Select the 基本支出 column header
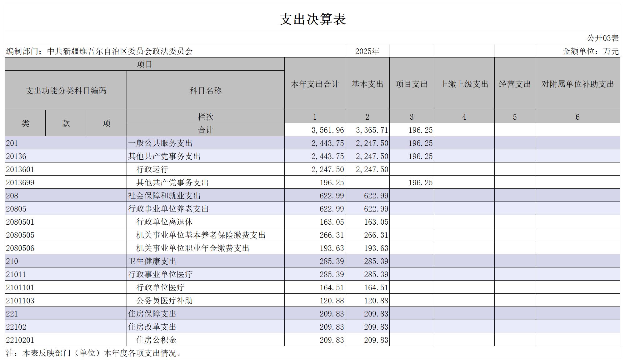625x364 pixels. click(x=367, y=84)
